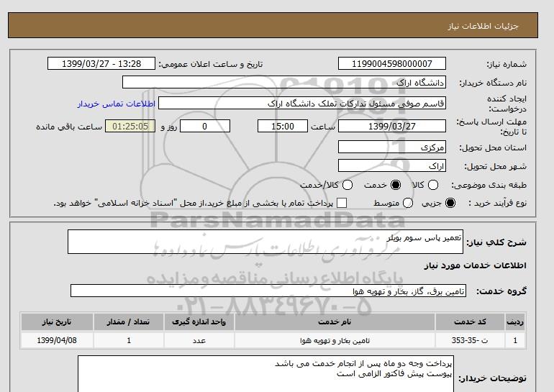Click the request creator field قاسم صوفی

[x=302, y=104]
